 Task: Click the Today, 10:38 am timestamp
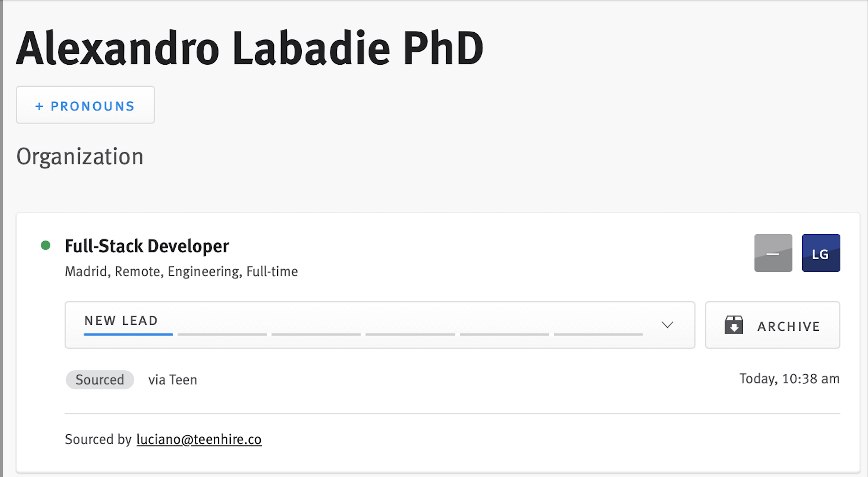coord(789,379)
